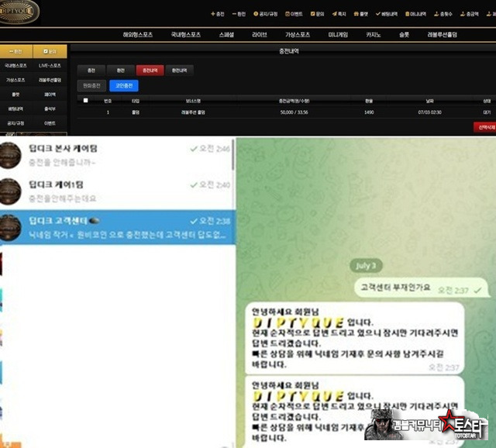Click the DIPTYQUE logo
The image size is (496, 448).
click(19, 12)
